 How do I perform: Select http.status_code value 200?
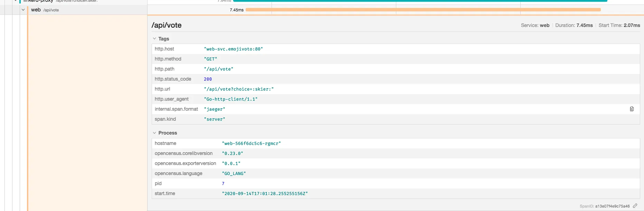208,79
